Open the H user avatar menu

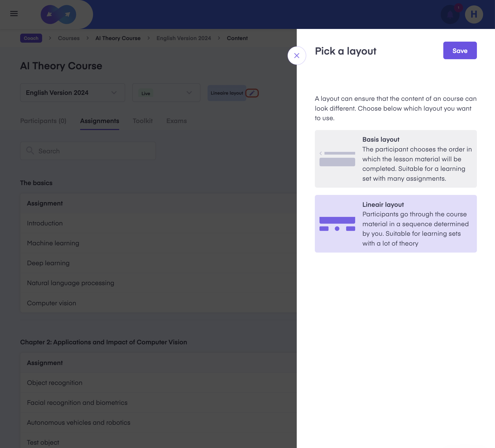click(x=474, y=14)
